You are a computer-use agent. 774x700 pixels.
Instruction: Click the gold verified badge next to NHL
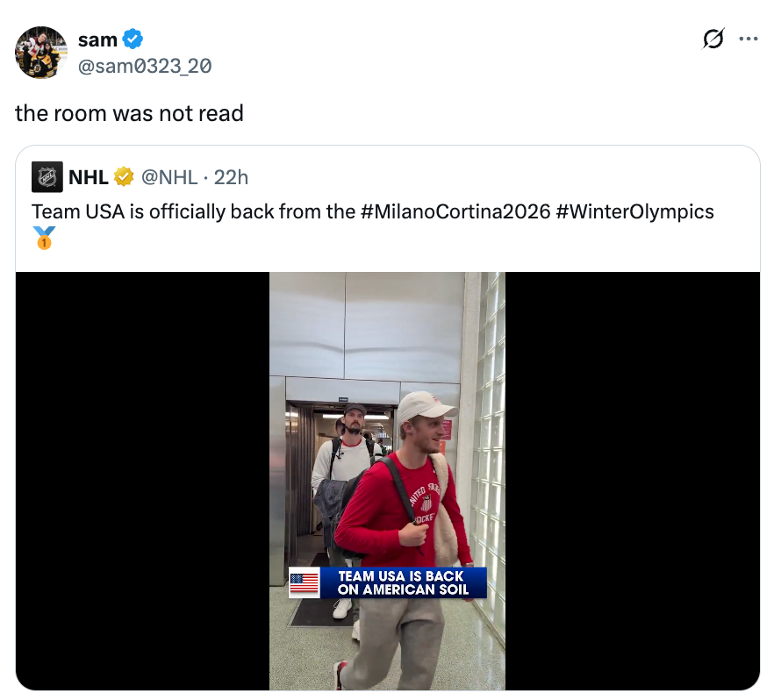click(x=125, y=177)
